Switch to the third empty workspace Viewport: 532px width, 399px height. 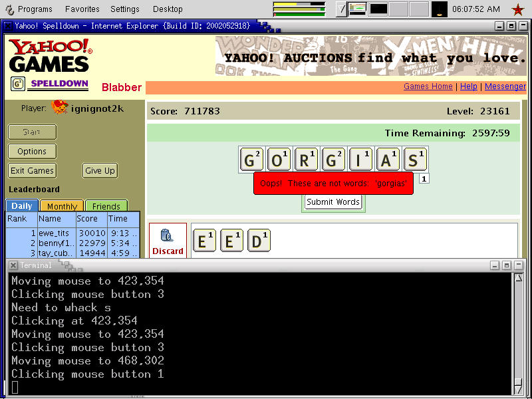(398, 9)
